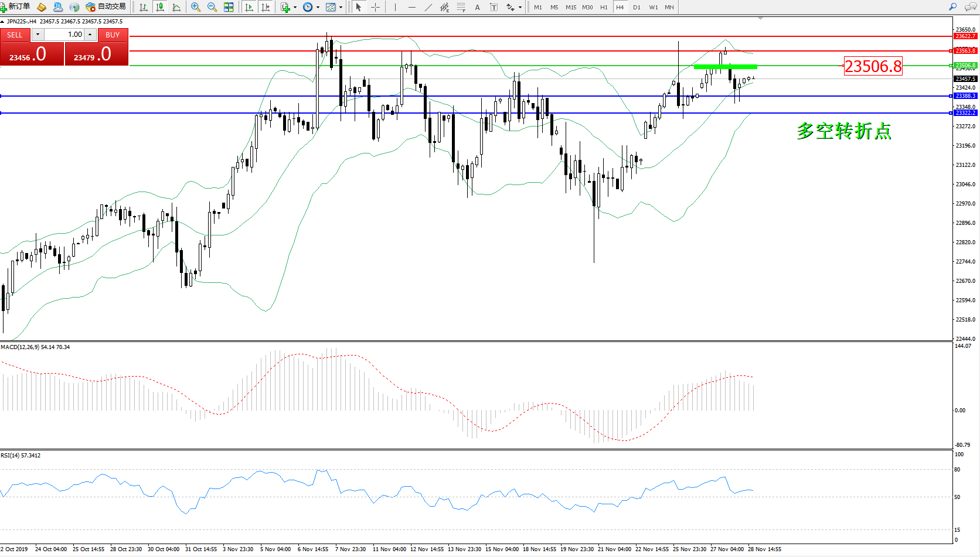Open the chart templates dropdown arrow
This screenshot has width=980, height=557.
click(341, 8)
